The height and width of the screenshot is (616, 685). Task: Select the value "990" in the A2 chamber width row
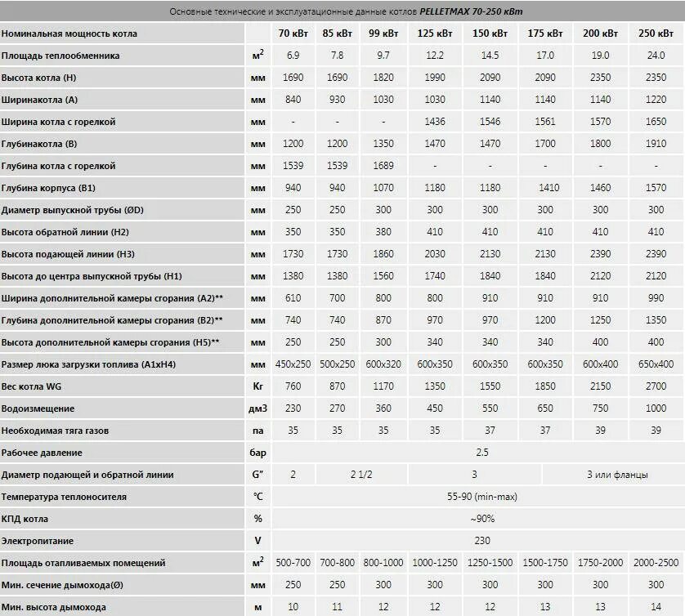656,298
